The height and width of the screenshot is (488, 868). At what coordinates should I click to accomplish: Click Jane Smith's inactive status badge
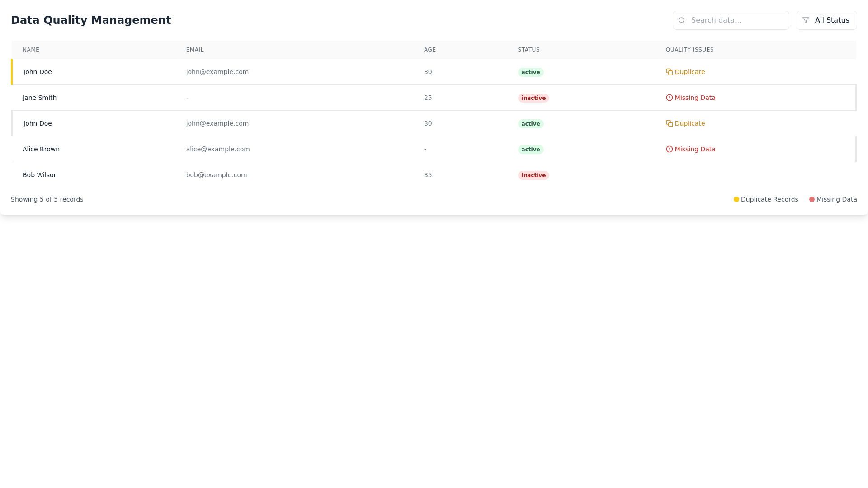pyautogui.click(x=533, y=98)
